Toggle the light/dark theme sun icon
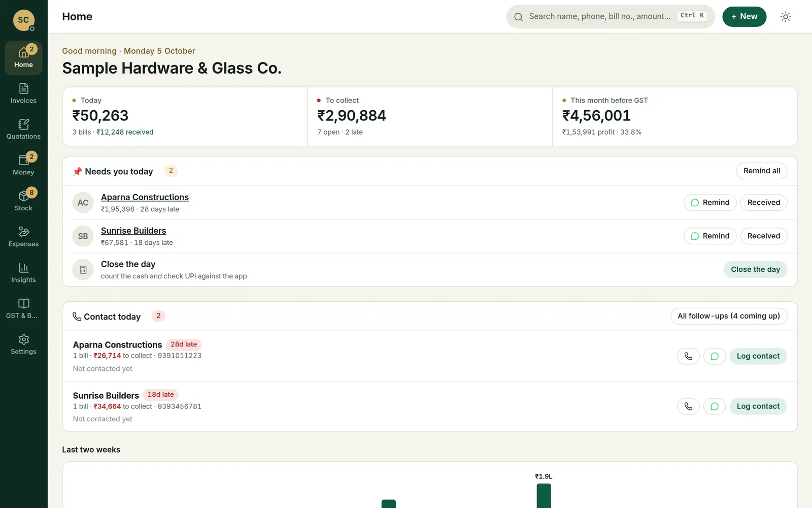The width and height of the screenshot is (812, 508). point(786,17)
